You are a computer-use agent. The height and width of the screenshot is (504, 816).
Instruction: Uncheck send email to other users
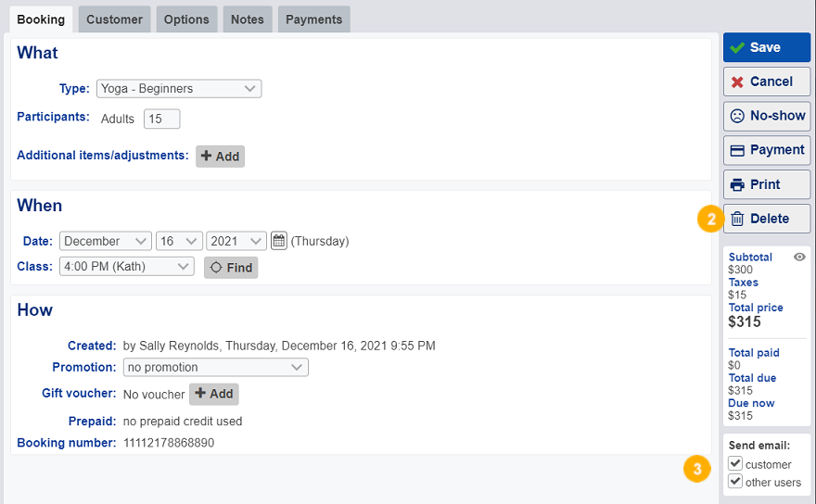coord(734,481)
